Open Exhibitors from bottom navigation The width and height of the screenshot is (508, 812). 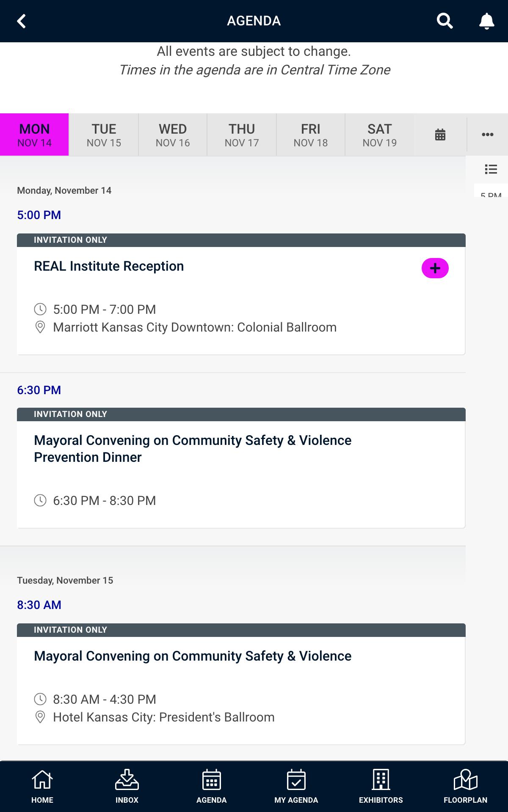pos(381,787)
